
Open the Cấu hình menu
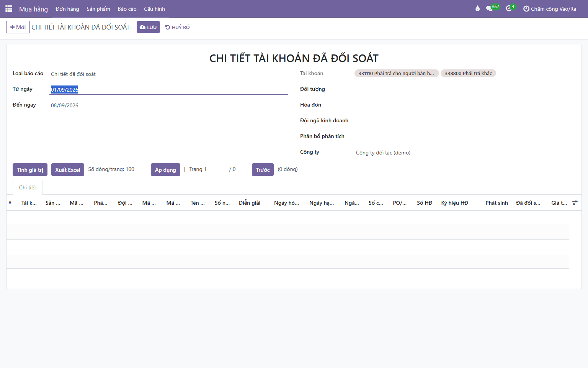pos(154,9)
